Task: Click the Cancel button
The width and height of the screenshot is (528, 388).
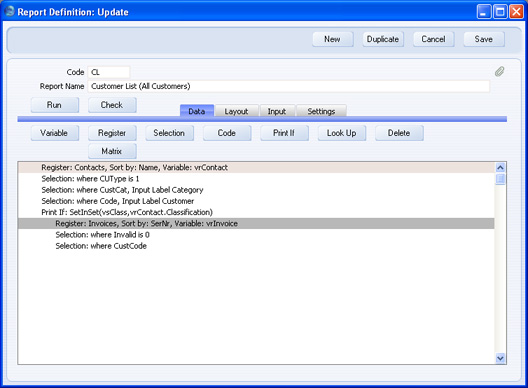Action: [x=433, y=39]
